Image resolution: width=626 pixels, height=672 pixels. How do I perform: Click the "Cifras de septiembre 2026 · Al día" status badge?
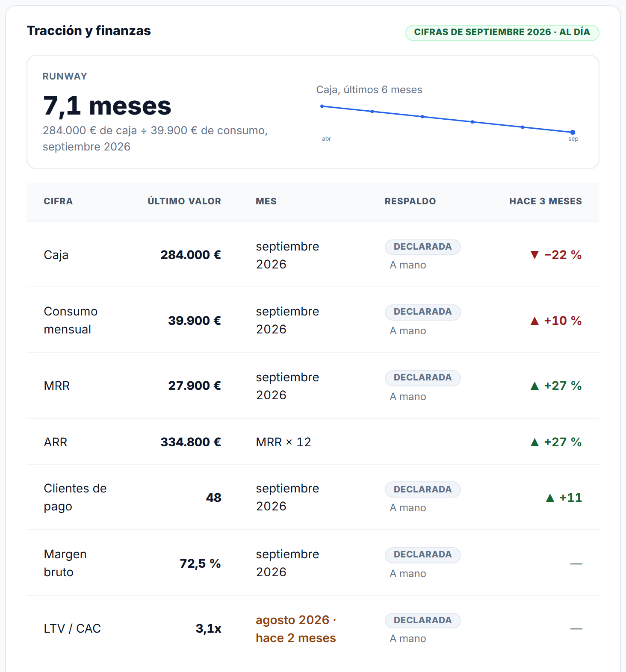(502, 32)
